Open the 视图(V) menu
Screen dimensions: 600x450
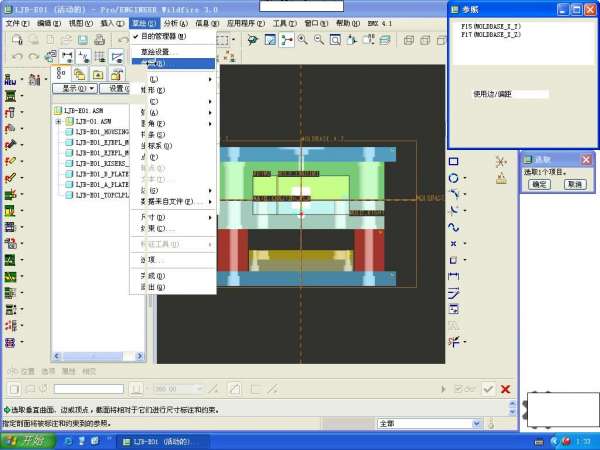[80, 23]
